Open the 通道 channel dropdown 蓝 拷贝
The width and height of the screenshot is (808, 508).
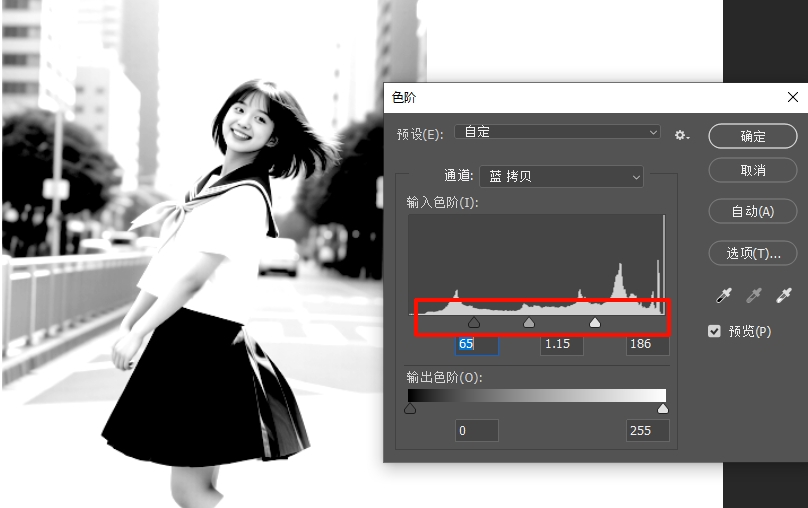(x=561, y=176)
